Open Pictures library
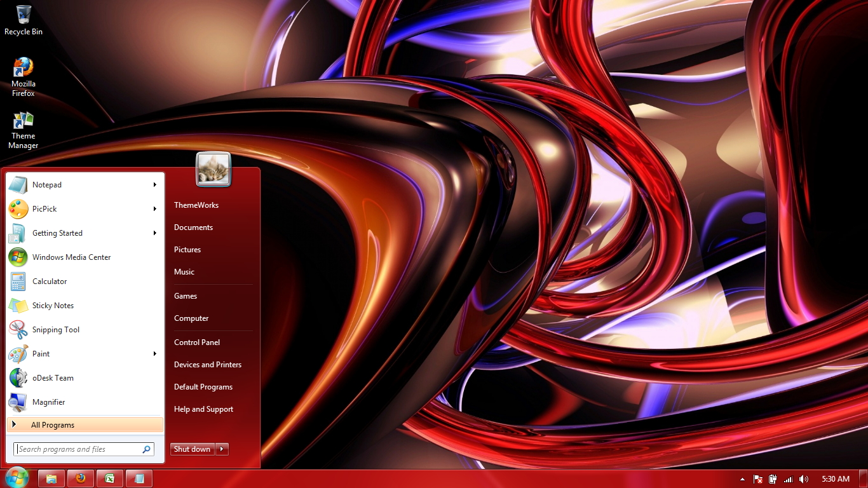 187,250
